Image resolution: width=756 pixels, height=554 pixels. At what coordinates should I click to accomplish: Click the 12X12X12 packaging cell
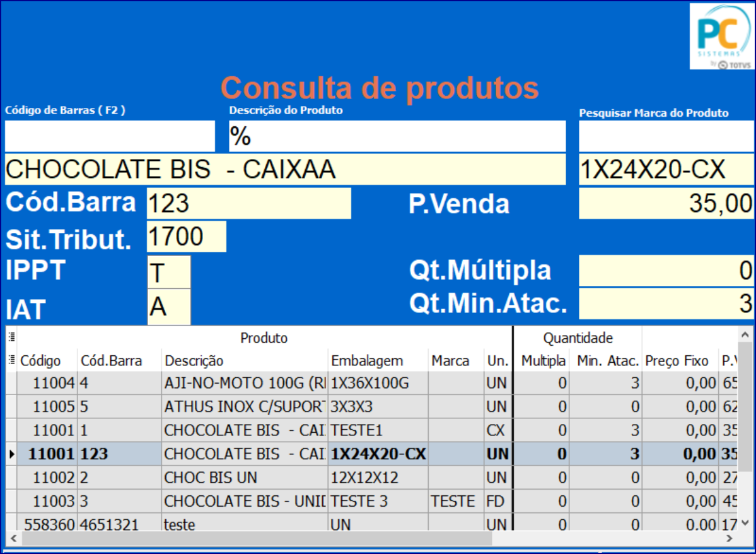(x=378, y=478)
